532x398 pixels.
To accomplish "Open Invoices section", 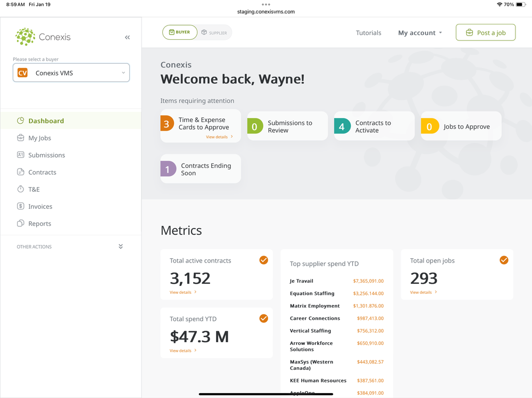I will click(71, 206).
